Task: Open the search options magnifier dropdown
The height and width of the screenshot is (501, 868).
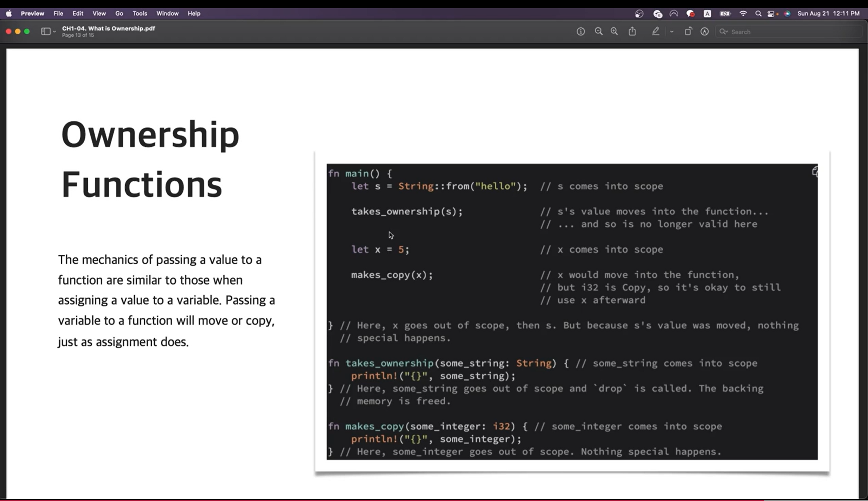Action: [724, 32]
